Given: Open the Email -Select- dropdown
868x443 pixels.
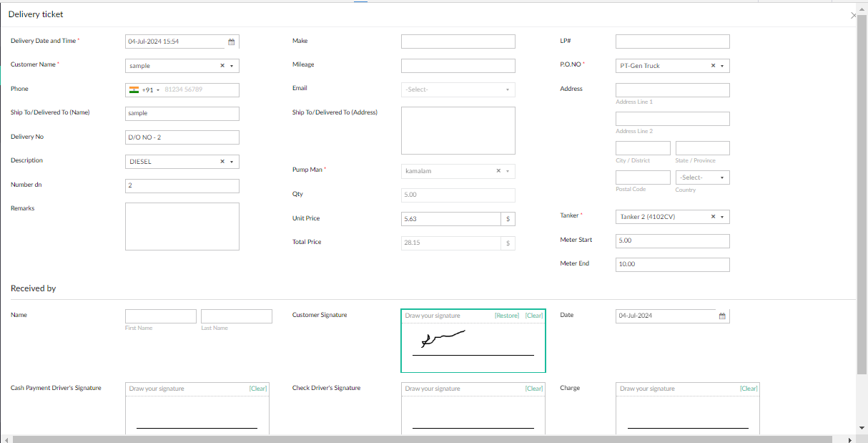Looking at the screenshot, I should click(509, 89).
